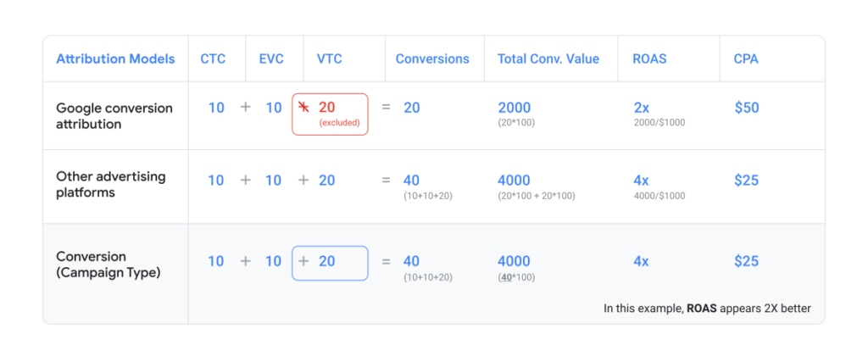Click the 4x ROAS in Campaign Type row
The width and height of the screenshot is (868, 362).
641,261
